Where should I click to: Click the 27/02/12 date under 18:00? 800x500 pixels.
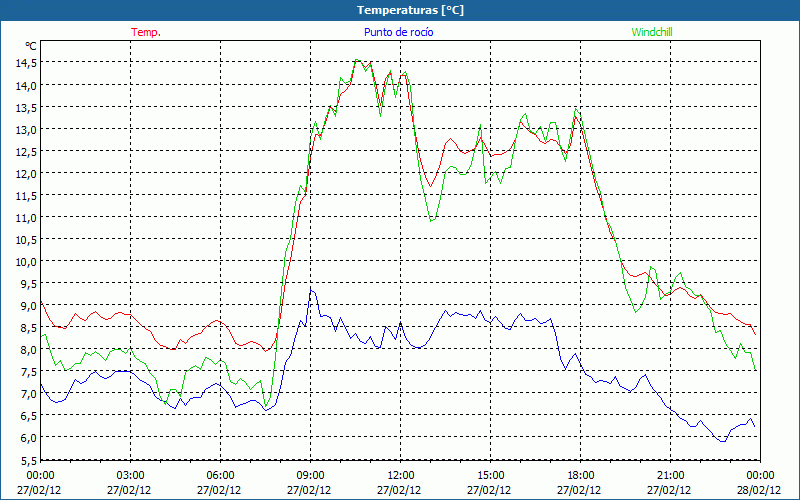pos(579,490)
